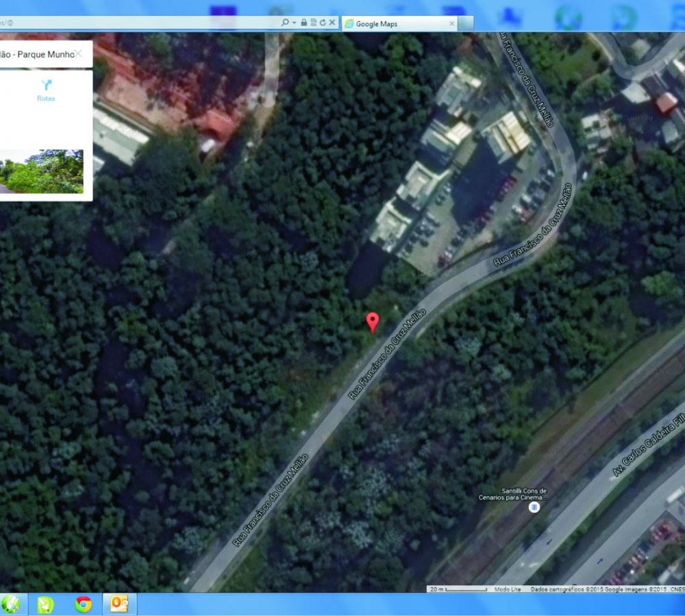
Task: Open the Street View photo thumbnail
Action: (41, 171)
